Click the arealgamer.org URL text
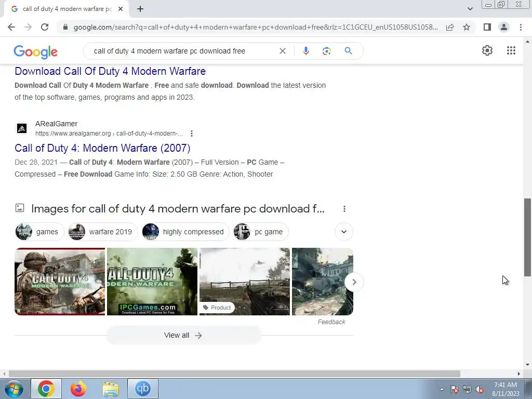The image size is (532, 399). (109, 134)
